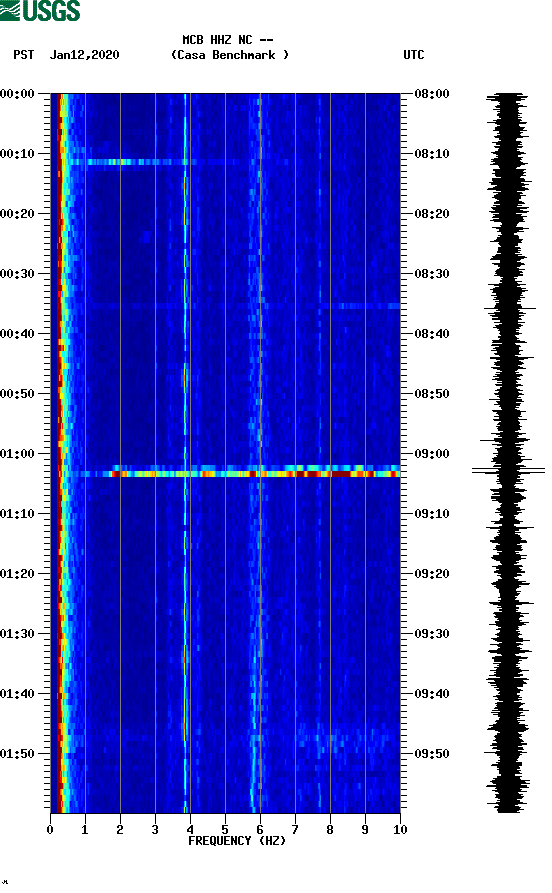Click the PST time label '01:10'
This screenshot has width=552, height=893.
point(17,514)
